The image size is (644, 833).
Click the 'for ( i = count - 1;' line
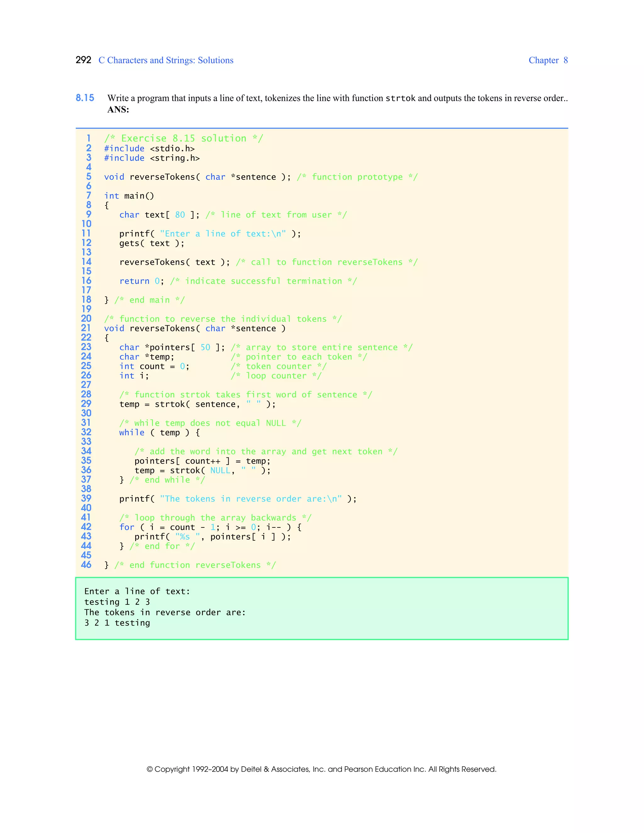tap(210, 527)
